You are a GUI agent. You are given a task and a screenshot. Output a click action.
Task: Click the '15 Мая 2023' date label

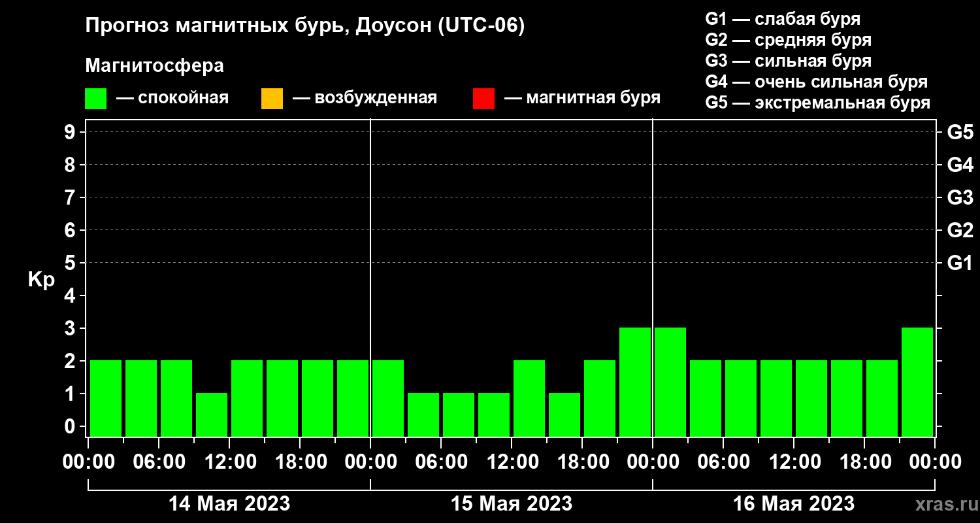(x=512, y=503)
